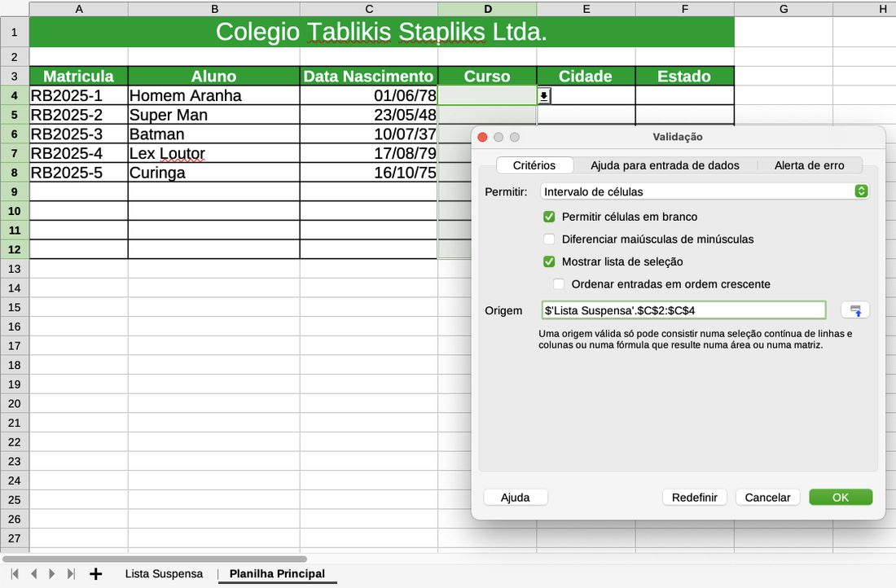Select row 4 header
Screen dimensions: 896x588
click(x=15, y=95)
